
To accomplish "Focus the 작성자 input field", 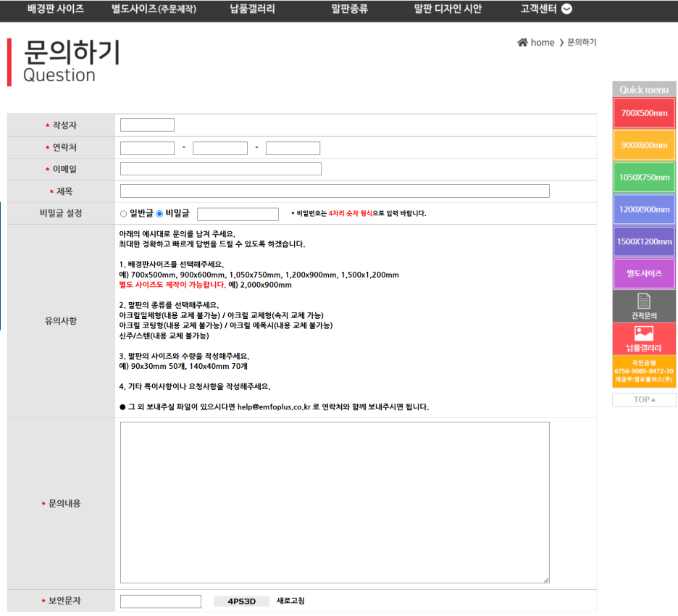I will pyautogui.click(x=148, y=125).
